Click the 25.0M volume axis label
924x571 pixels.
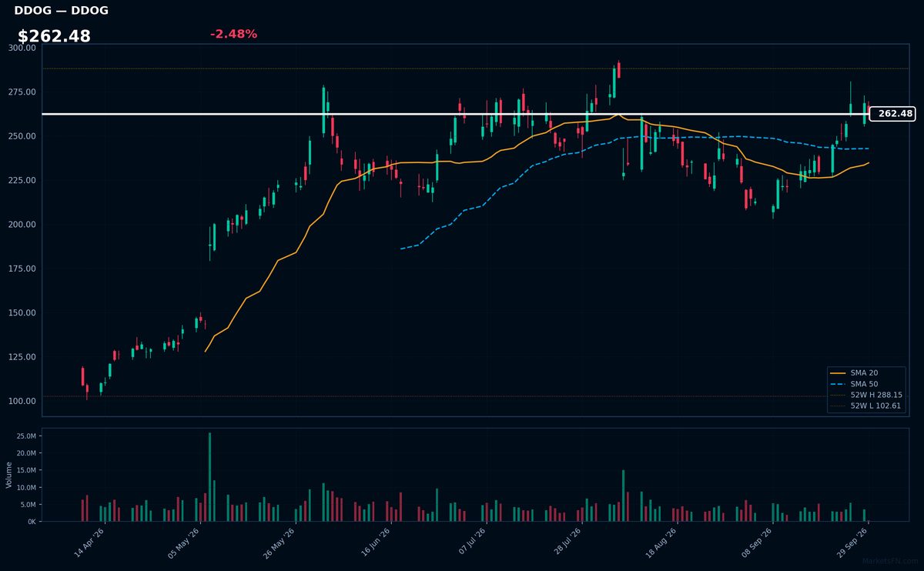coord(25,436)
